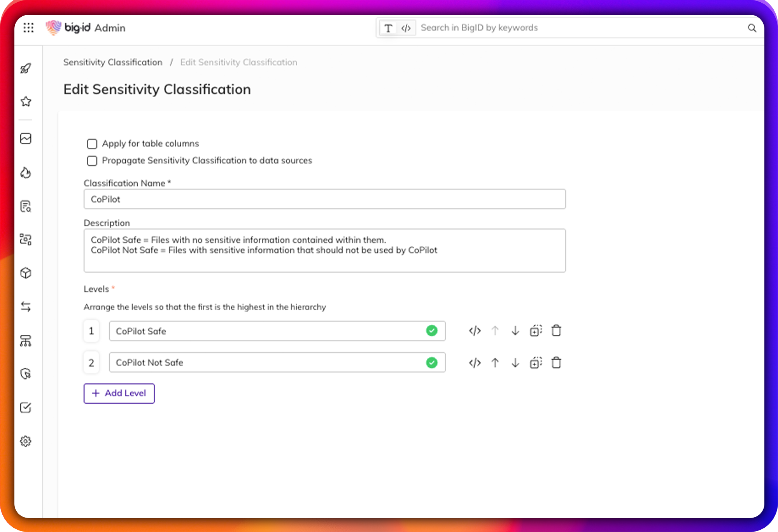
Task: Switch search to code query mode
Action: (406, 28)
